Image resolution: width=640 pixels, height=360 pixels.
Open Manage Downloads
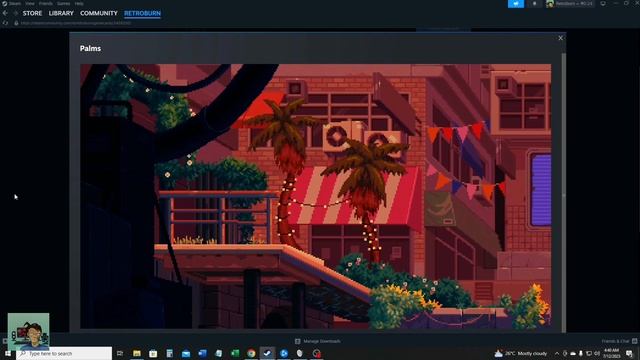coord(318,341)
